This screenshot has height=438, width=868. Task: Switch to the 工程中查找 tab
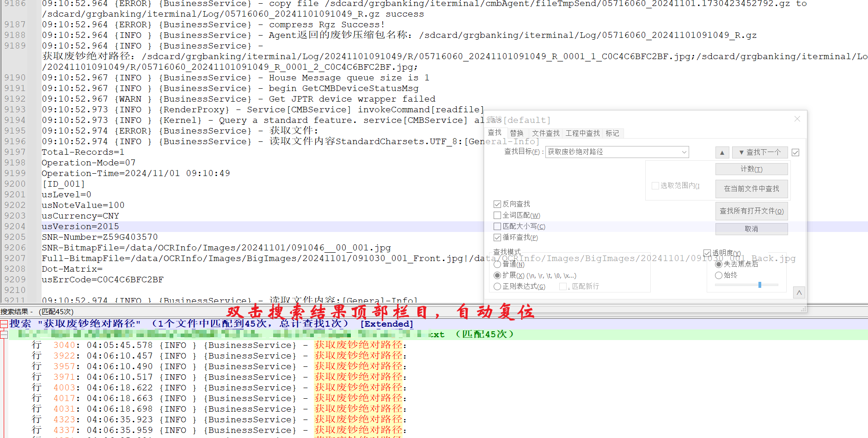click(x=583, y=133)
